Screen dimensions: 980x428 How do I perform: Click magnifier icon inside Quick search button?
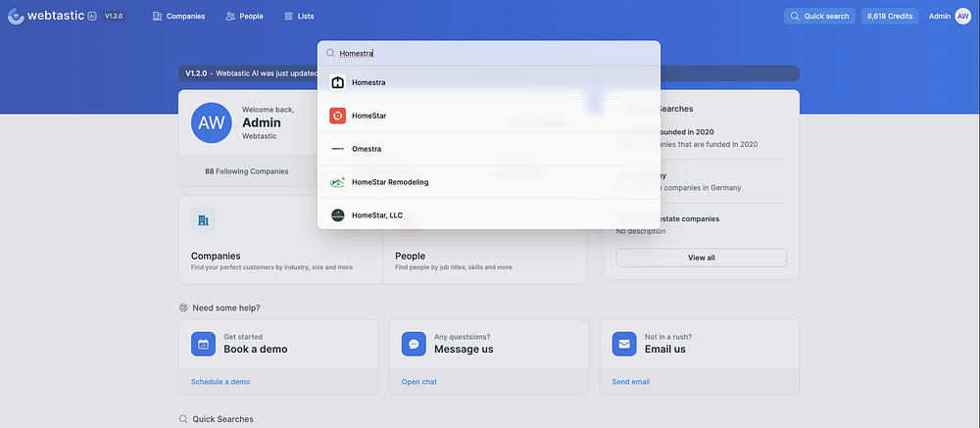tap(795, 17)
